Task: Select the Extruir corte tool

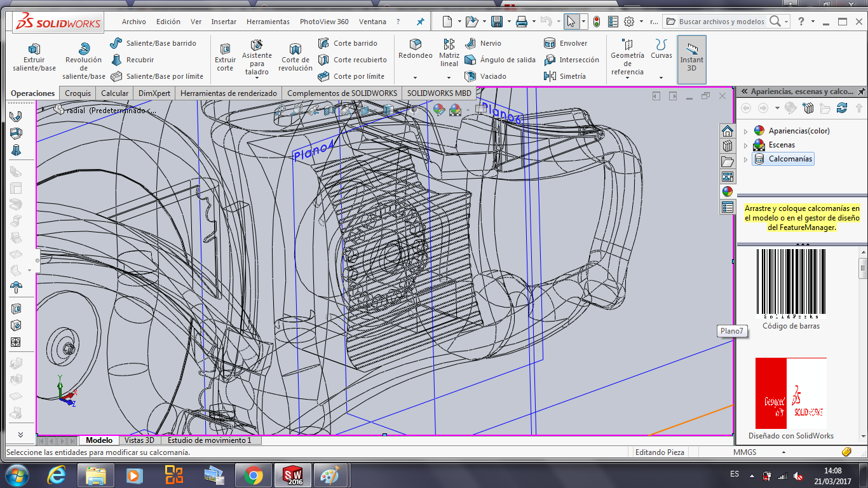Action: (225, 57)
